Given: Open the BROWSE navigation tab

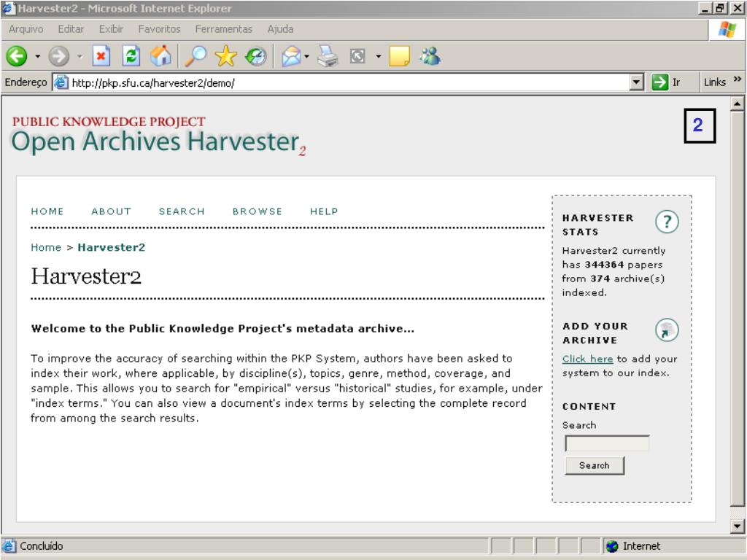Looking at the screenshot, I should coord(258,211).
